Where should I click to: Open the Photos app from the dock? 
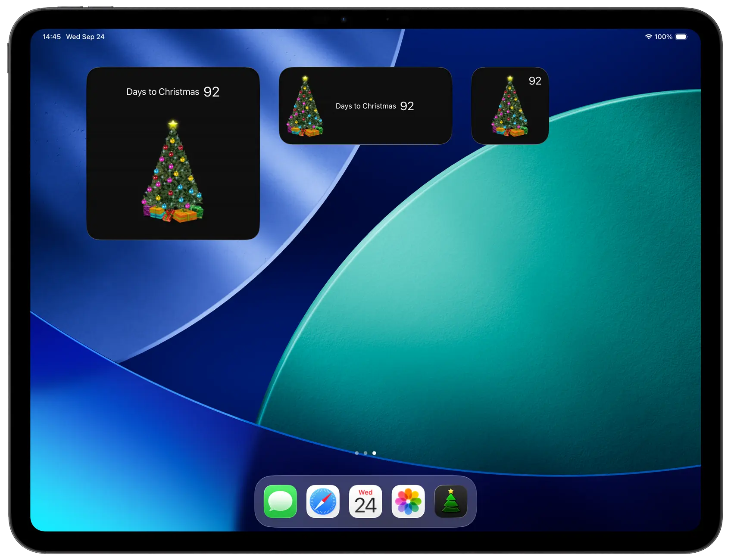(408, 501)
